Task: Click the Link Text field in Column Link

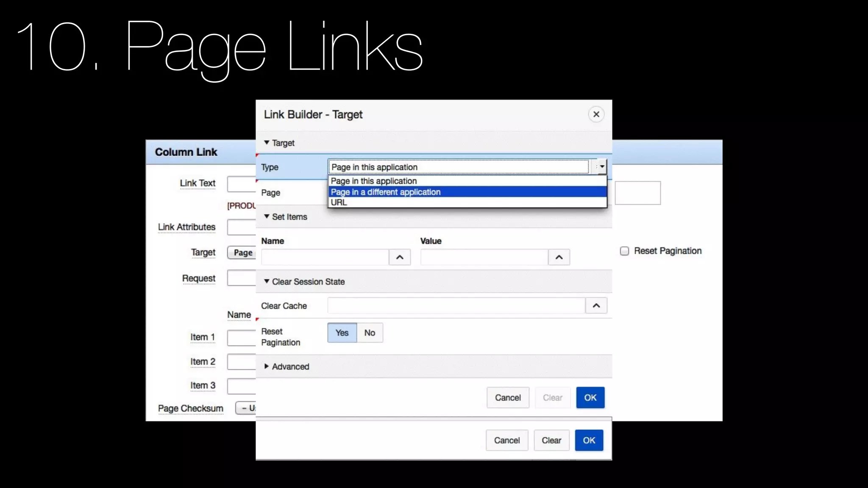Action: click(242, 184)
